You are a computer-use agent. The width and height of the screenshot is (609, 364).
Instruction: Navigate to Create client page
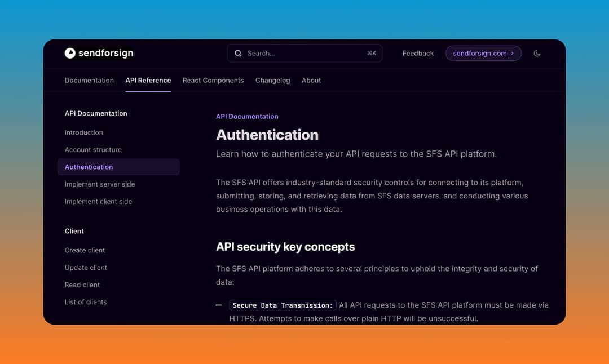pyautogui.click(x=85, y=250)
